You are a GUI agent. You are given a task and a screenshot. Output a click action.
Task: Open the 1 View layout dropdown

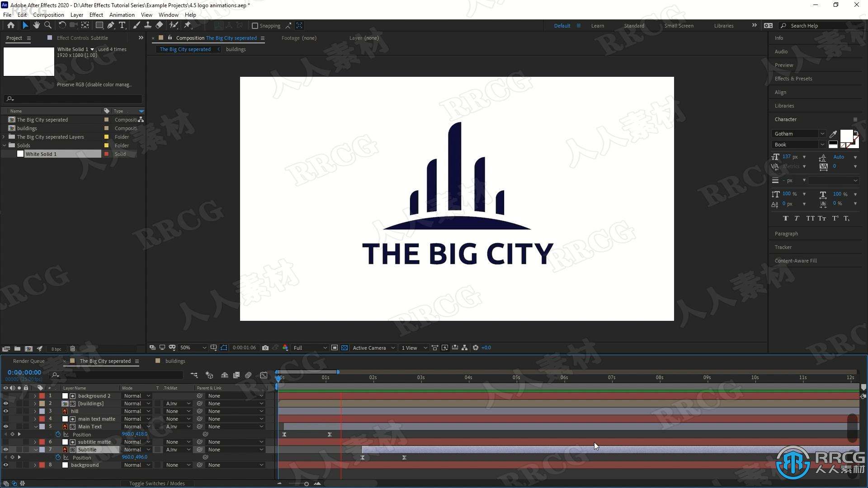click(x=414, y=348)
